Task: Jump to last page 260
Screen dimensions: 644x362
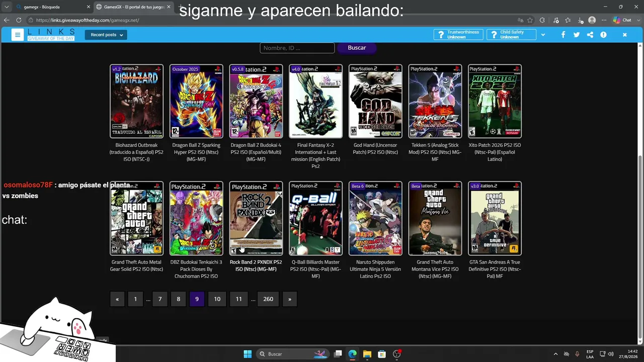Action: 268,299
